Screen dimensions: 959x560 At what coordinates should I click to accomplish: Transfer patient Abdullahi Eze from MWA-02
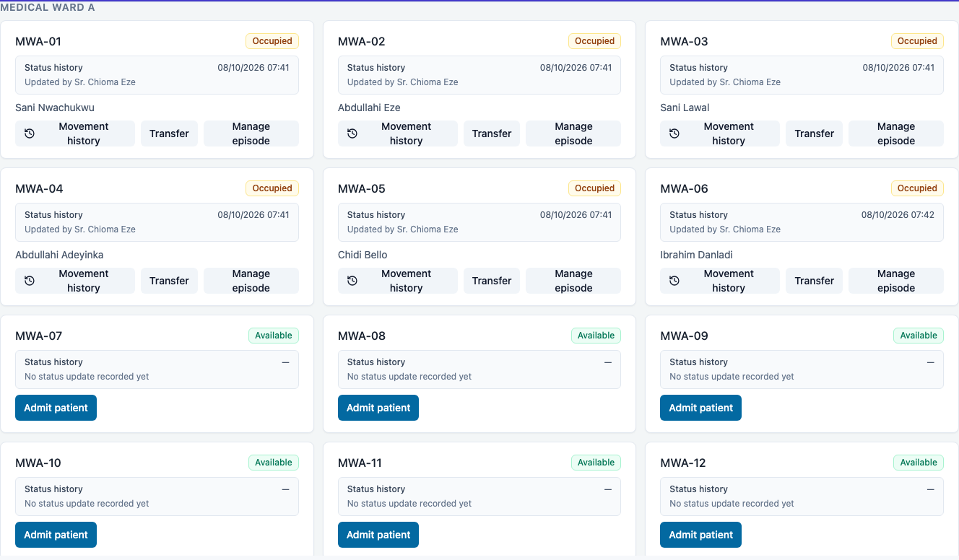[492, 134]
